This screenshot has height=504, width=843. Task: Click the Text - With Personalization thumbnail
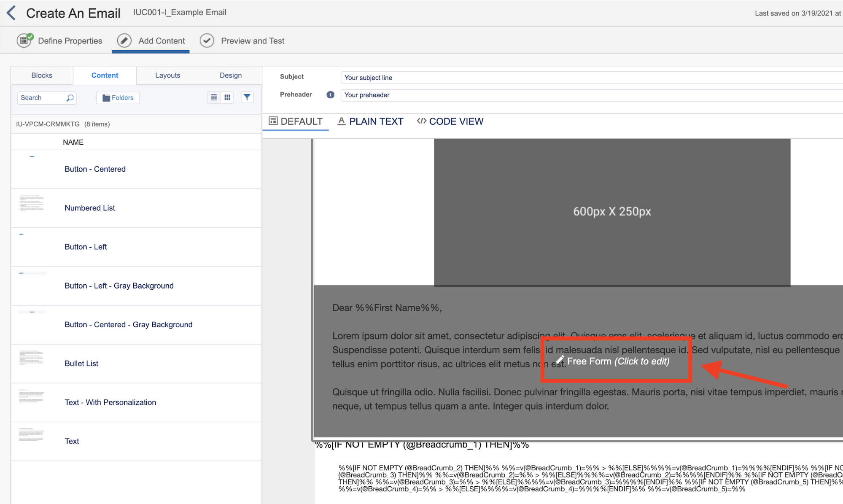point(32,396)
